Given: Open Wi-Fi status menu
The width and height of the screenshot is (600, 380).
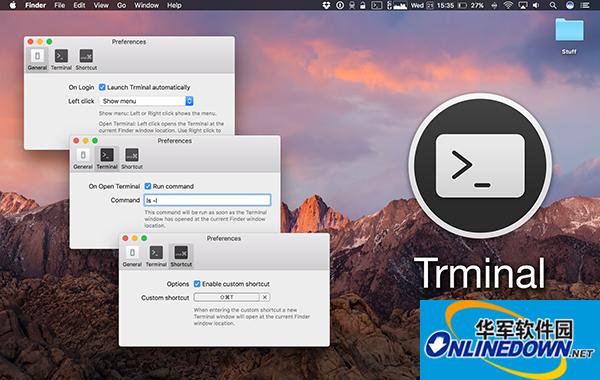Looking at the screenshot, I should pyautogui.click(x=508, y=5).
